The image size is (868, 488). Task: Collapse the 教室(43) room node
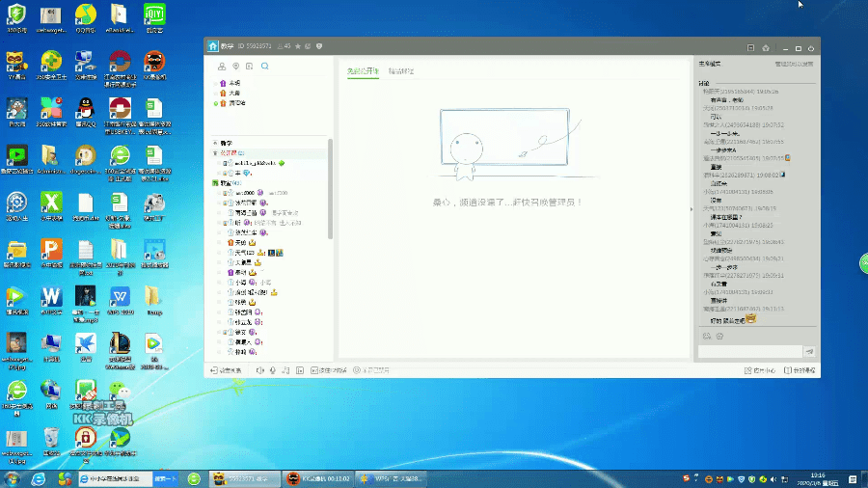[215, 183]
